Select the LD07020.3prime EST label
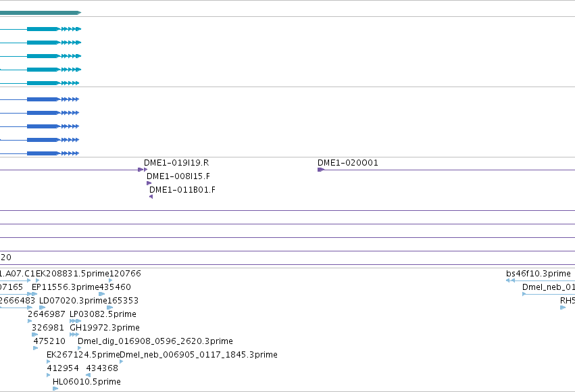The height and width of the screenshot is (392, 575). [x=73, y=301]
